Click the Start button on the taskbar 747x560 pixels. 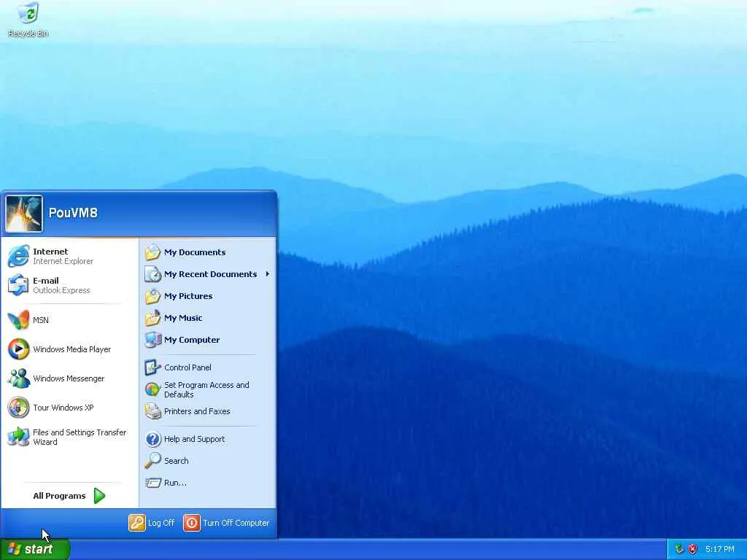pyautogui.click(x=35, y=549)
